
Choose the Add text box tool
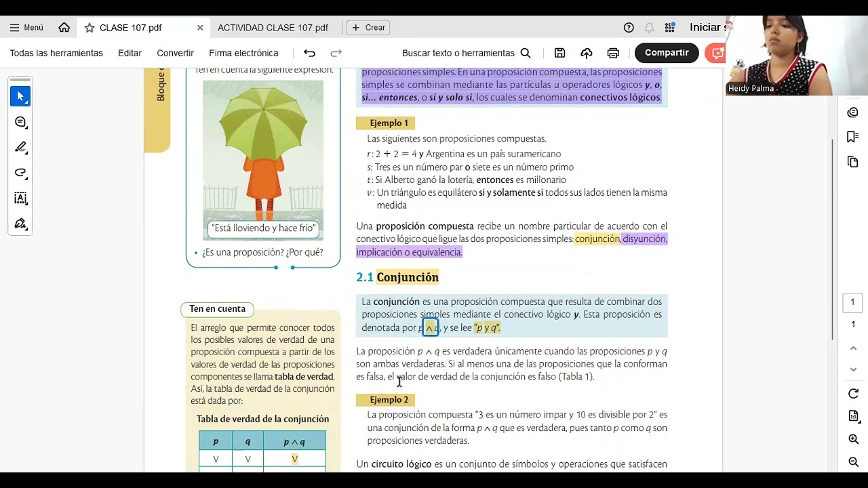[x=20, y=198]
